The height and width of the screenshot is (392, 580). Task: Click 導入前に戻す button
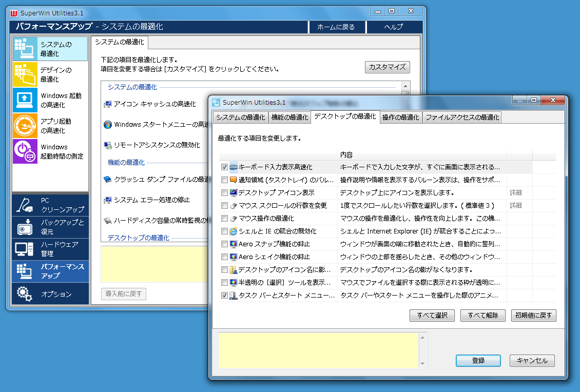124,294
